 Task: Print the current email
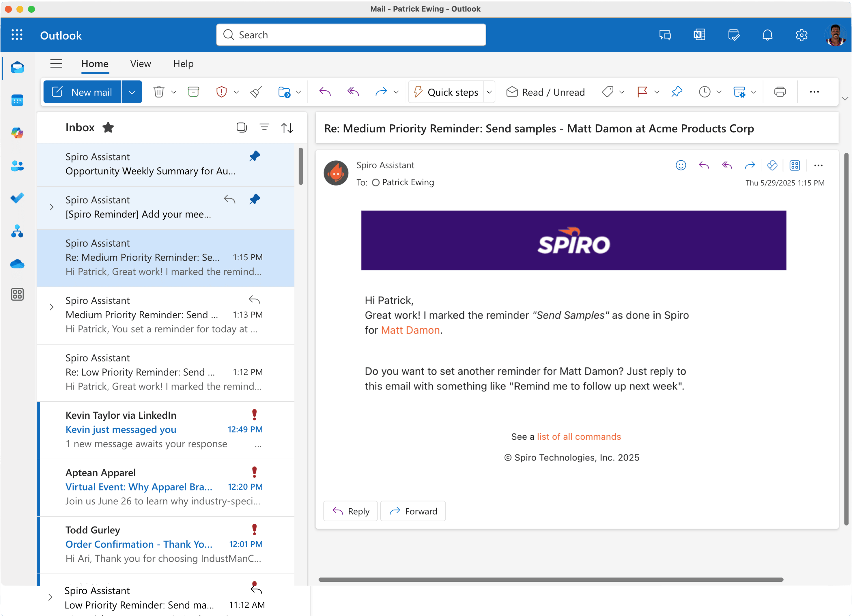click(x=780, y=92)
